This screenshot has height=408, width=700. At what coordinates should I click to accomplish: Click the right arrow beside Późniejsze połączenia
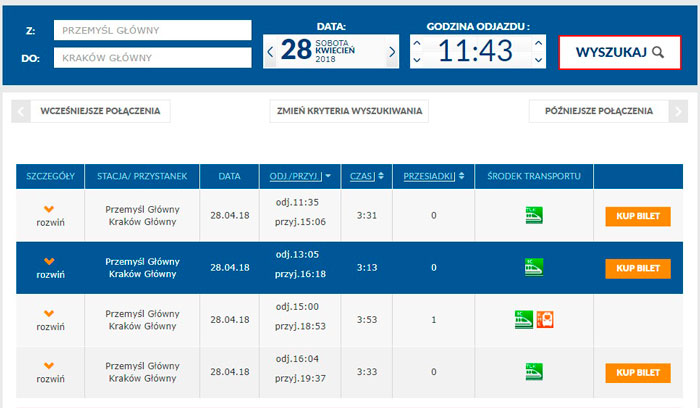[x=679, y=111]
